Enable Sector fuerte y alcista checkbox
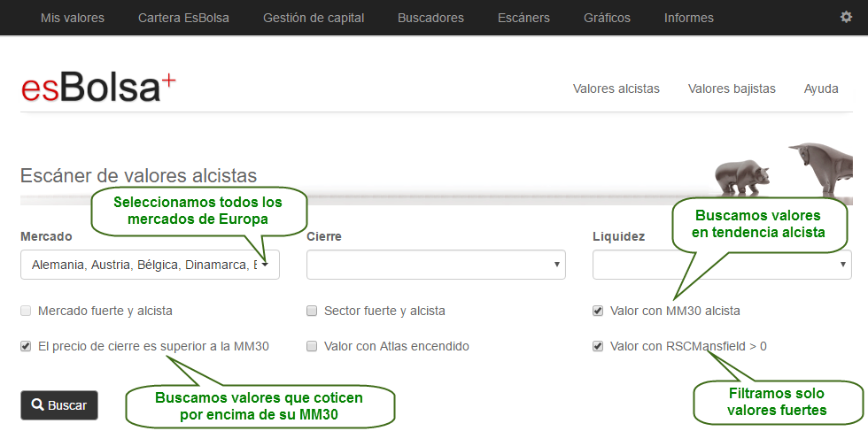 pyautogui.click(x=312, y=311)
